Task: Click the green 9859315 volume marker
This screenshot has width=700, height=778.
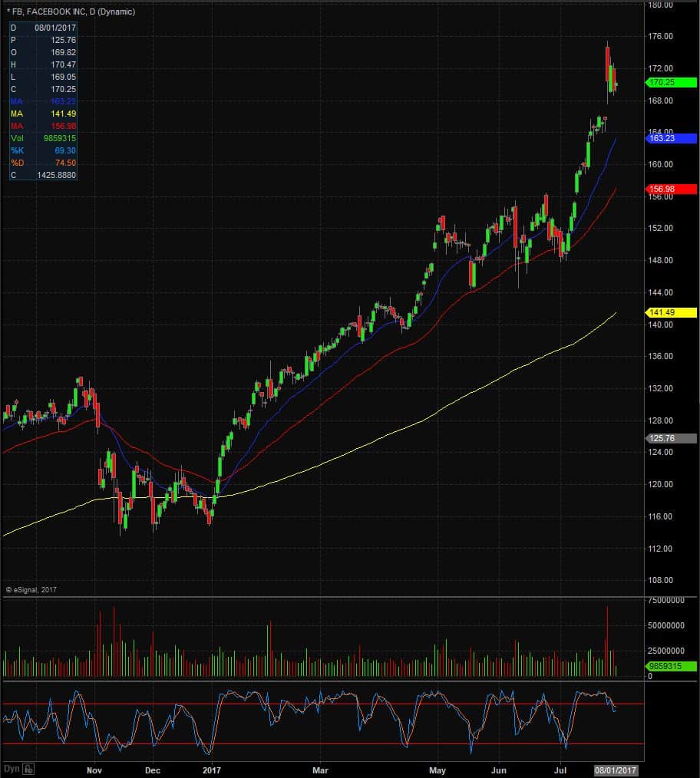Action: click(x=671, y=666)
